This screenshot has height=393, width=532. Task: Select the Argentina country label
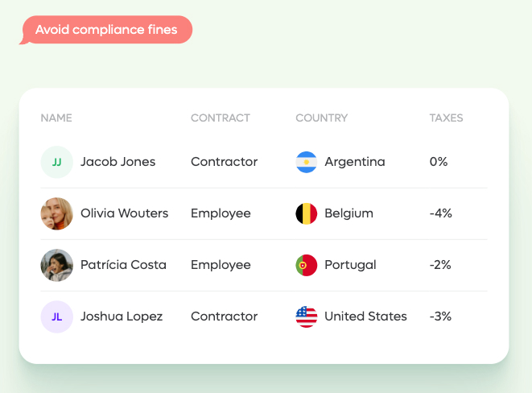click(355, 162)
